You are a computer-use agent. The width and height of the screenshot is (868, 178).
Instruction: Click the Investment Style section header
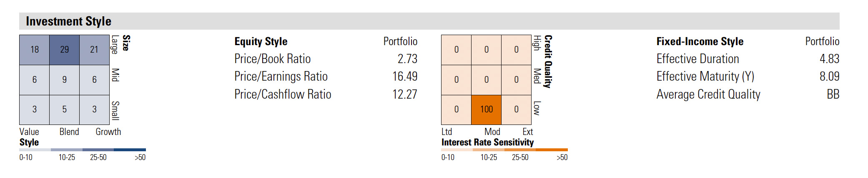pos(69,21)
